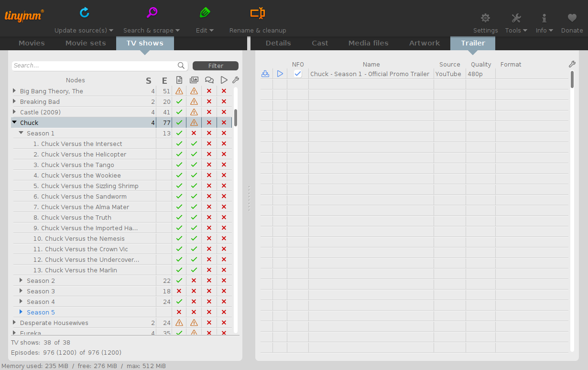Click the artwork warning icon for Castle (2009)
This screenshot has width=588, height=370.
click(194, 112)
